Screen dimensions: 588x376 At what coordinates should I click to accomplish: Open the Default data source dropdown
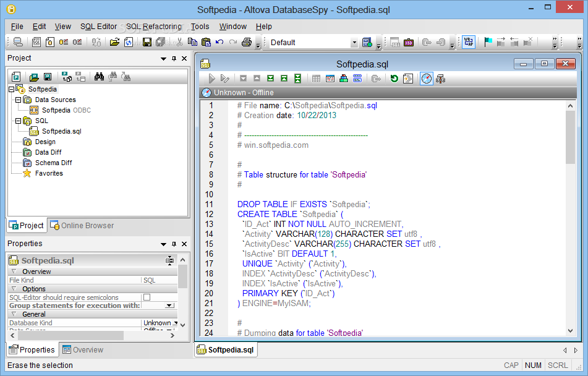point(354,43)
